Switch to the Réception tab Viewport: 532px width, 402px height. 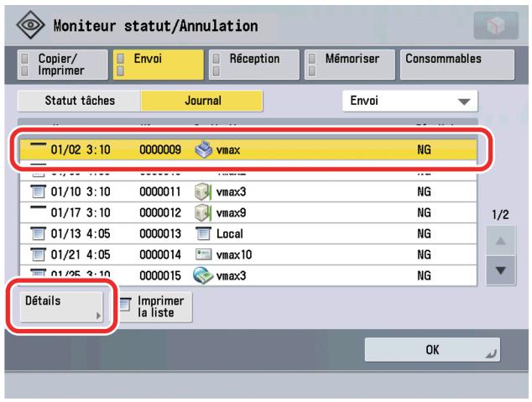[254, 65]
